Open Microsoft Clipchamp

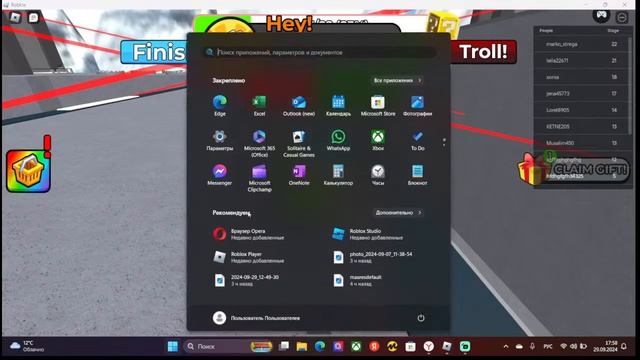259,178
